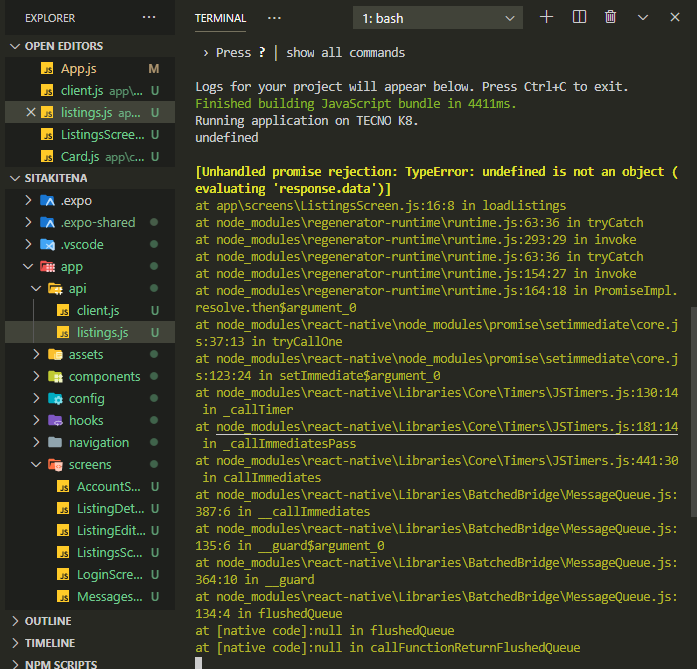Switch to the Terminal tab
The image size is (697, 669).
click(220, 18)
